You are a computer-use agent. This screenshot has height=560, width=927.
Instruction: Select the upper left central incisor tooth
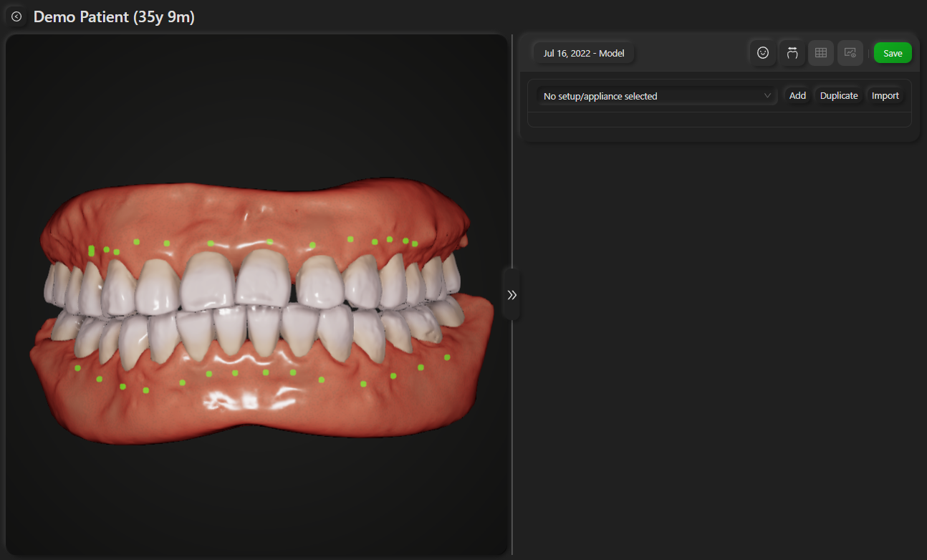point(264,279)
